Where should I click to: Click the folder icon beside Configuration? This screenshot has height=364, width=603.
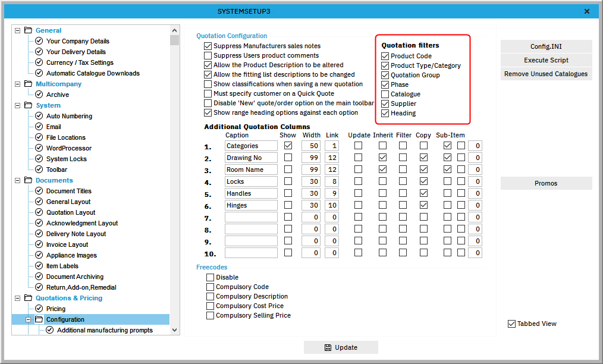click(39, 319)
